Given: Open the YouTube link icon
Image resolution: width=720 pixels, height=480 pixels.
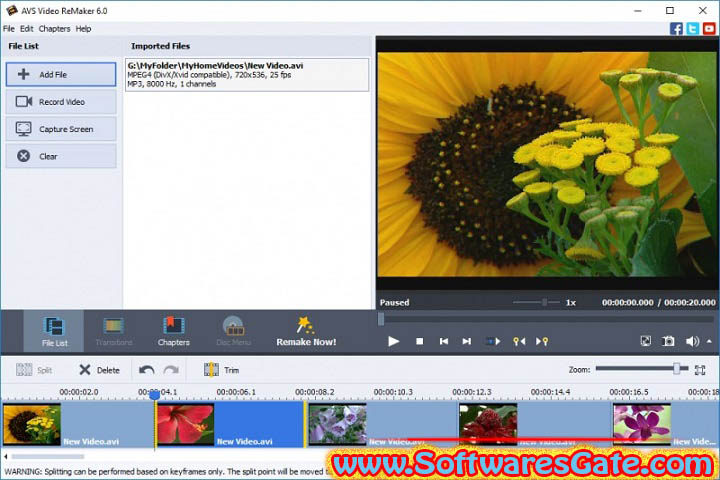Looking at the screenshot, I should (x=709, y=29).
